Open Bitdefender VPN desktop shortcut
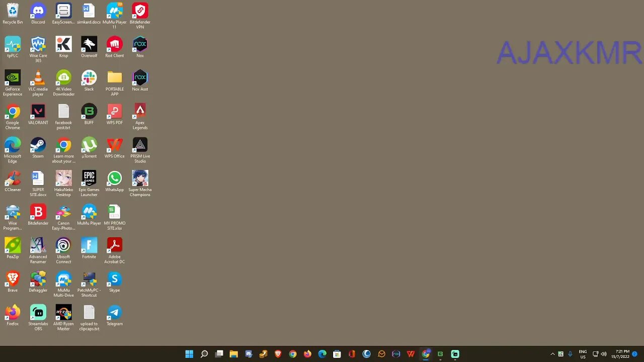The width and height of the screenshot is (644, 362). tap(140, 16)
